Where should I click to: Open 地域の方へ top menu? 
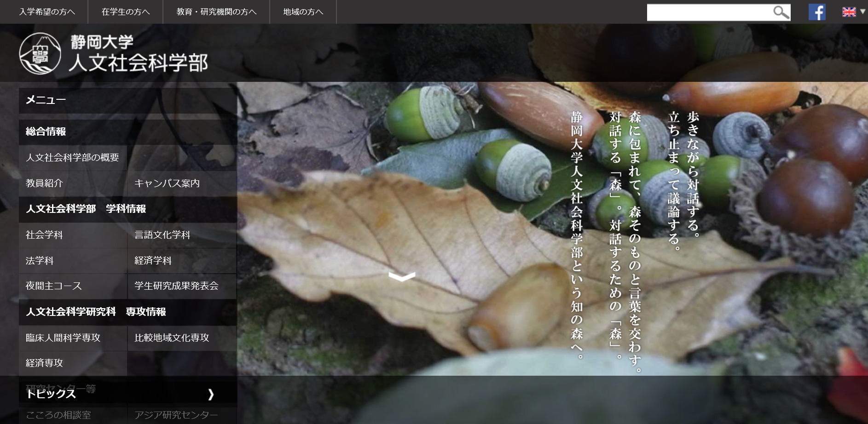point(303,12)
